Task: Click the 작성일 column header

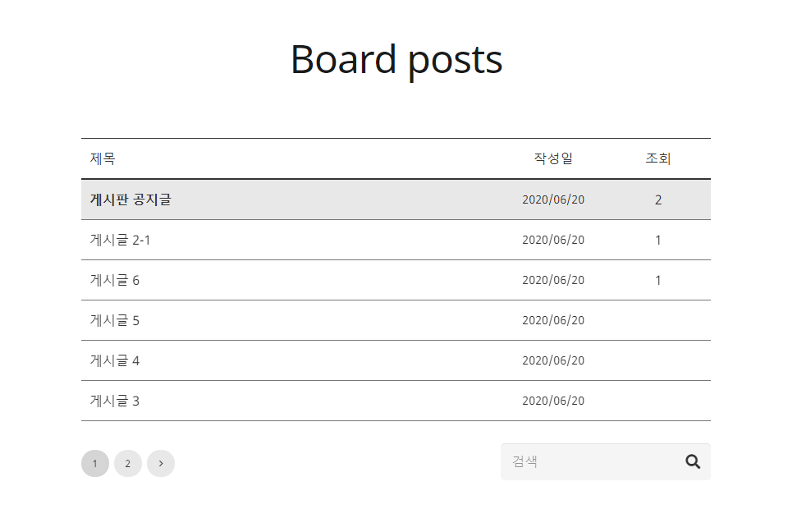Action: coord(553,158)
